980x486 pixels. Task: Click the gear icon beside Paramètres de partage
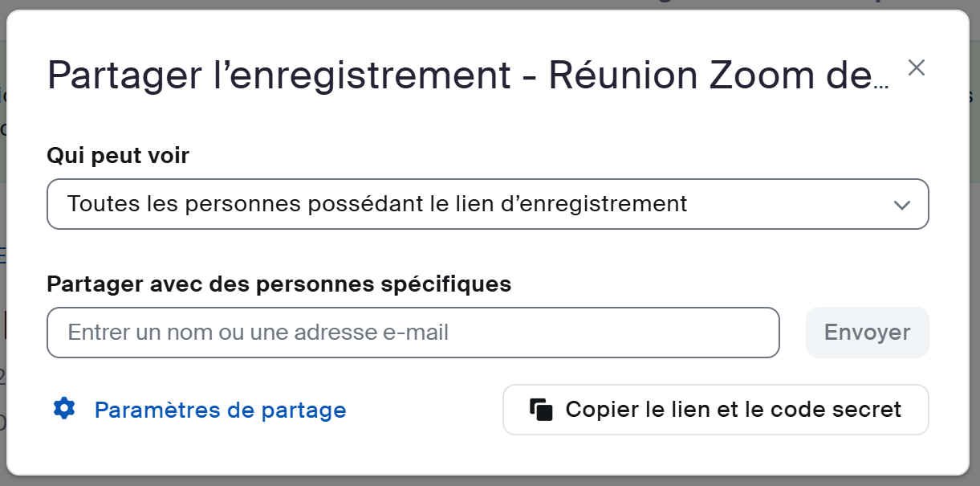click(x=64, y=409)
